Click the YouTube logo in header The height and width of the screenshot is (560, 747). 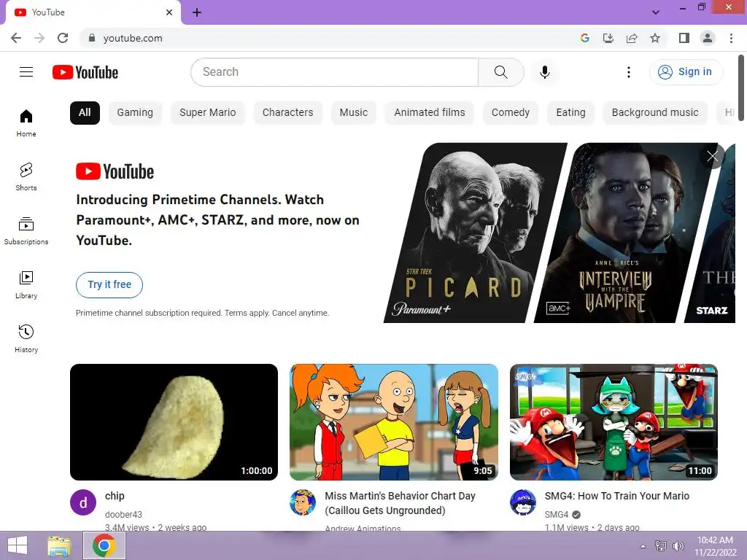pyautogui.click(x=85, y=72)
